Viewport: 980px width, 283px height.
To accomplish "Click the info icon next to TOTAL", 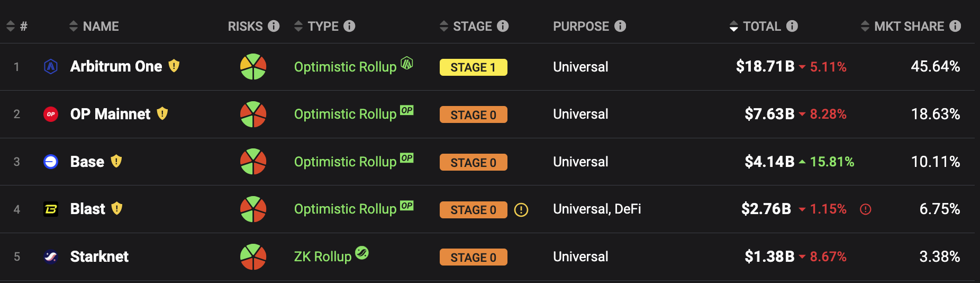I will point(792,26).
